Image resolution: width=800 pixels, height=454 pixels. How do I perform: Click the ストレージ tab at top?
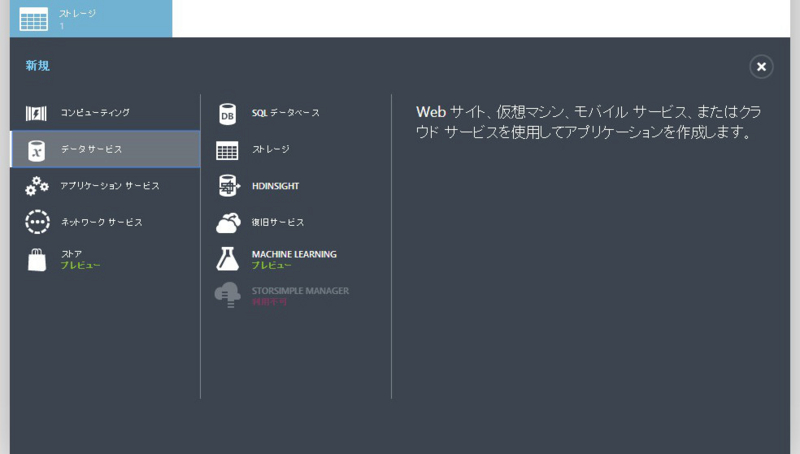pos(91,19)
